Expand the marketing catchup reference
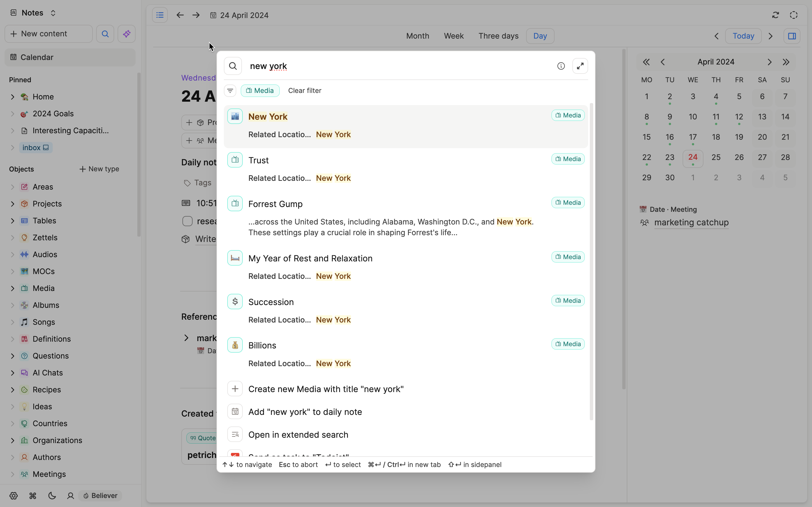The width and height of the screenshot is (812, 507). pos(187,338)
